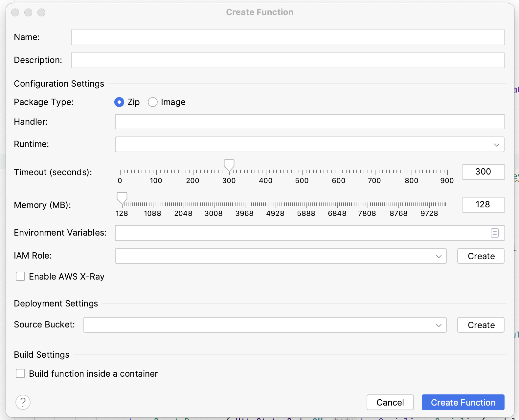The height and width of the screenshot is (420, 519).
Task: Click the 900 timeout scale label
Action: click(447, 180)
